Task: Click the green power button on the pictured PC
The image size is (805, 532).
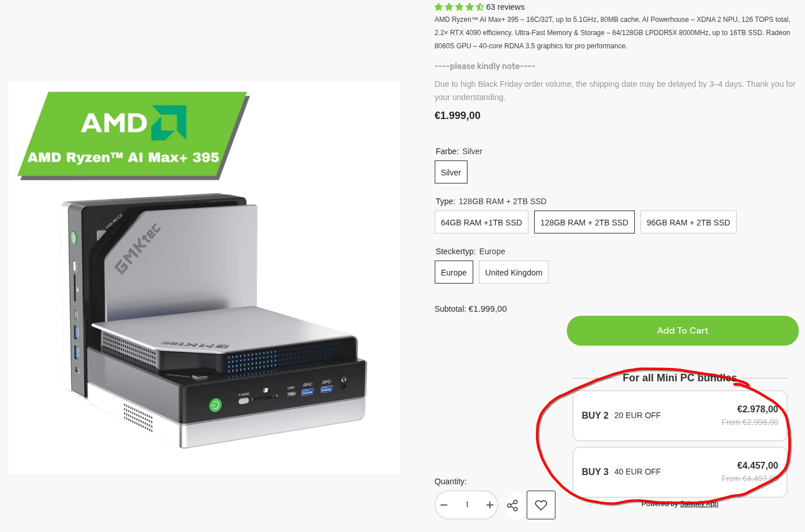Action: coord(215,405)
